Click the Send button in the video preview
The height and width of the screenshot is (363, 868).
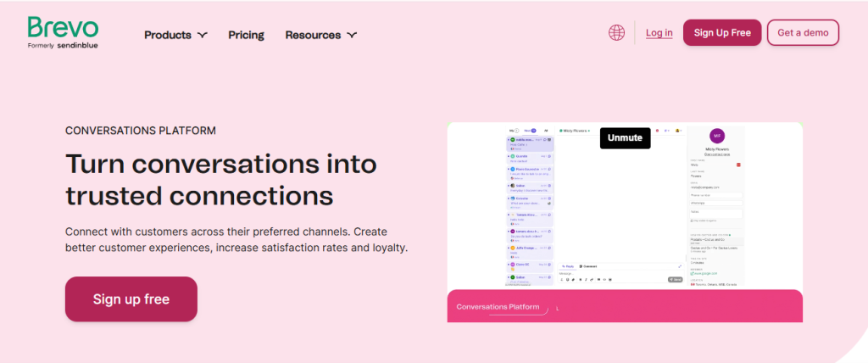click(675, 280)
